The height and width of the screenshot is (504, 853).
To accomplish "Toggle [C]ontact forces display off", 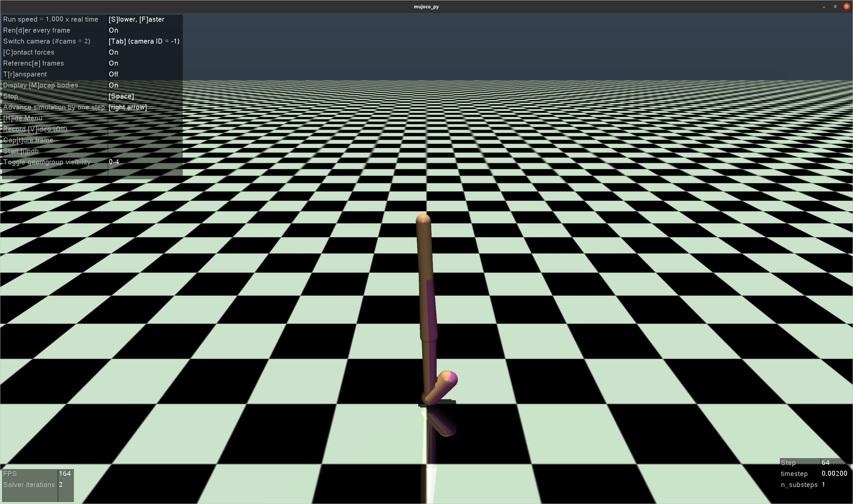I will tap(29, 52).
